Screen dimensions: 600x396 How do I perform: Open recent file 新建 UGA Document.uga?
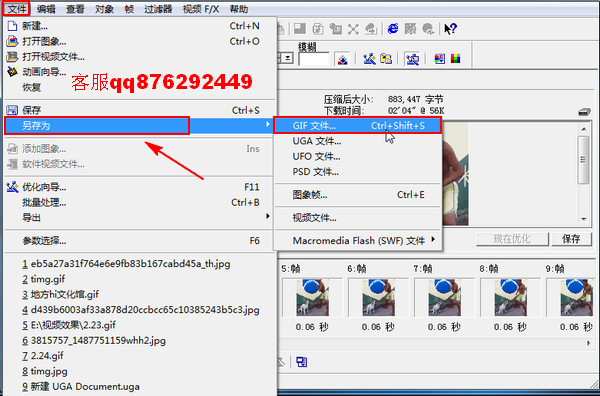[x=139, y=386]
